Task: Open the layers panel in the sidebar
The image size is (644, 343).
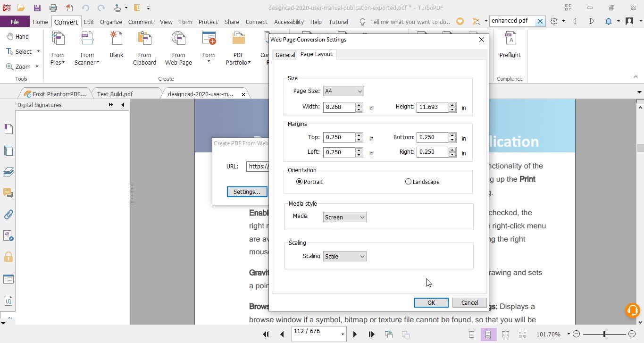Action: (8, 172)
